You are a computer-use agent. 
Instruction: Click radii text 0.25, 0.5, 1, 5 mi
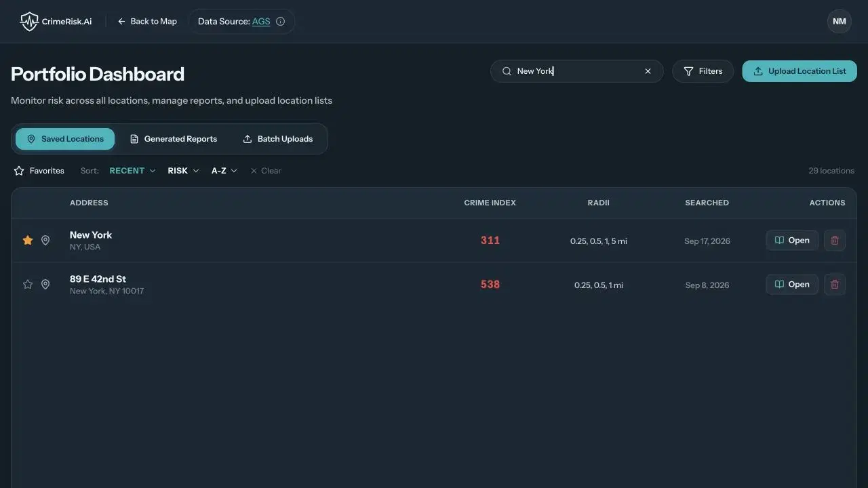click(x=599, y=241)
